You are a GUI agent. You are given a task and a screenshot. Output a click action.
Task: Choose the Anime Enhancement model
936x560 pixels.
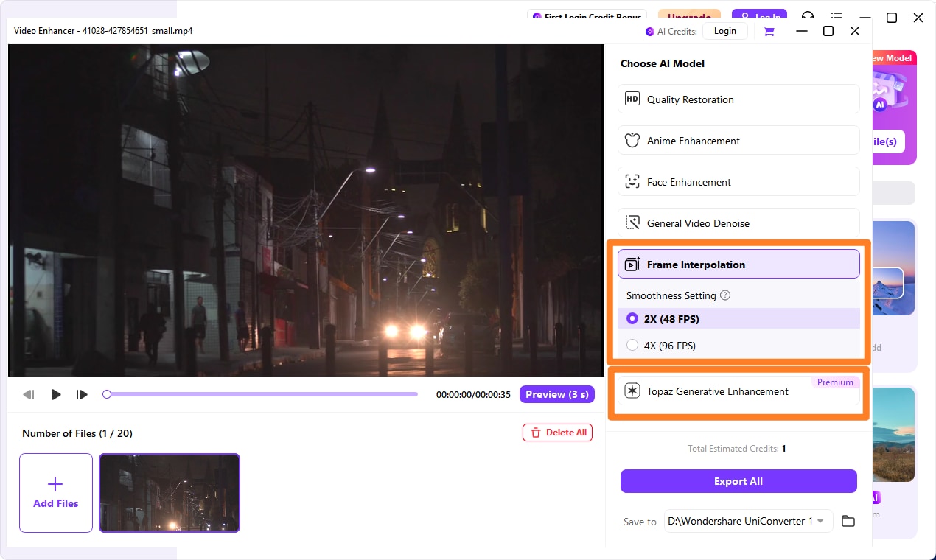click(738, 140)
